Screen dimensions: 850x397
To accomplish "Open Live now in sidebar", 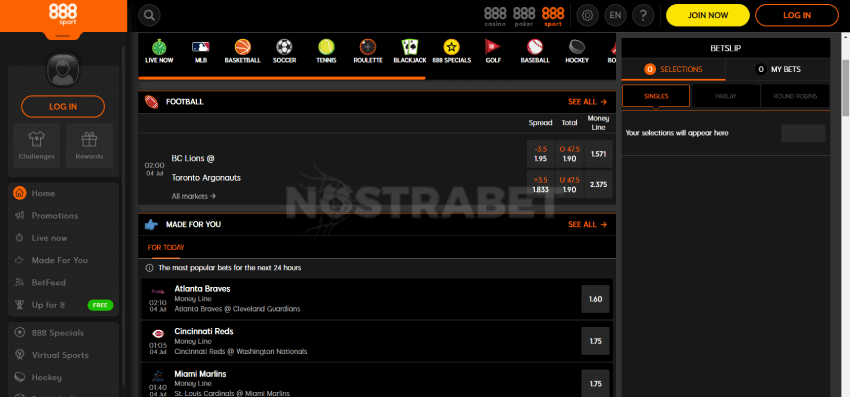I will tap(63, 238).
